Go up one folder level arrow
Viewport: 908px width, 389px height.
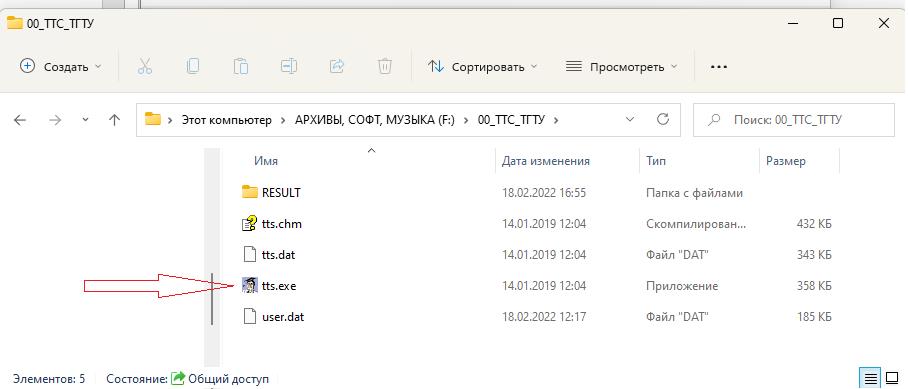[x=115, y=120]
